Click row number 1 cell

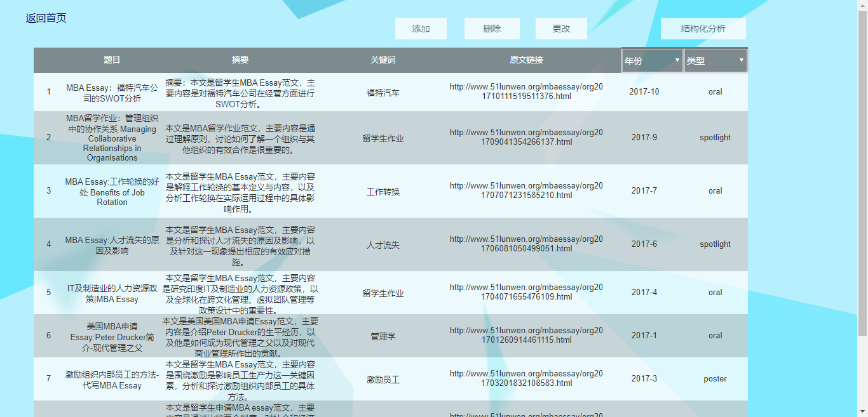pyautogui.click(x=48, y=92)
